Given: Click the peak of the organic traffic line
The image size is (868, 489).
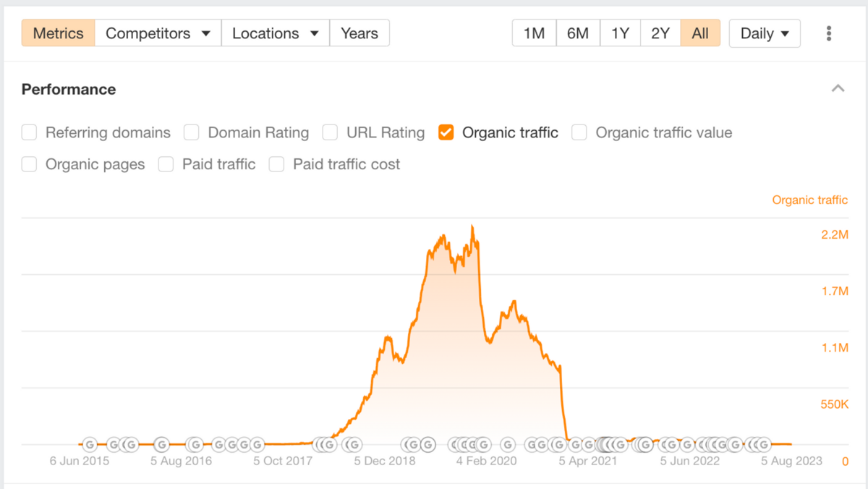Looking at the screenshot, I should tap(472, 227).
